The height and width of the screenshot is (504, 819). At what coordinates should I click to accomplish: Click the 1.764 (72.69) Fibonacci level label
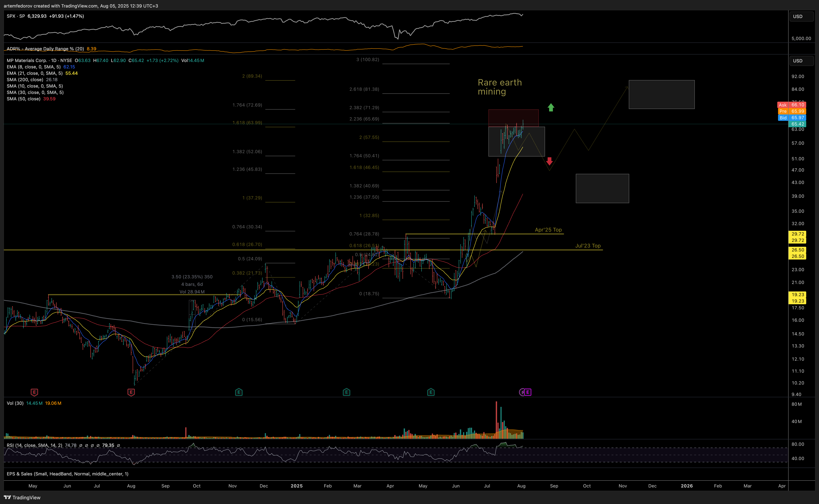[247, 105]
